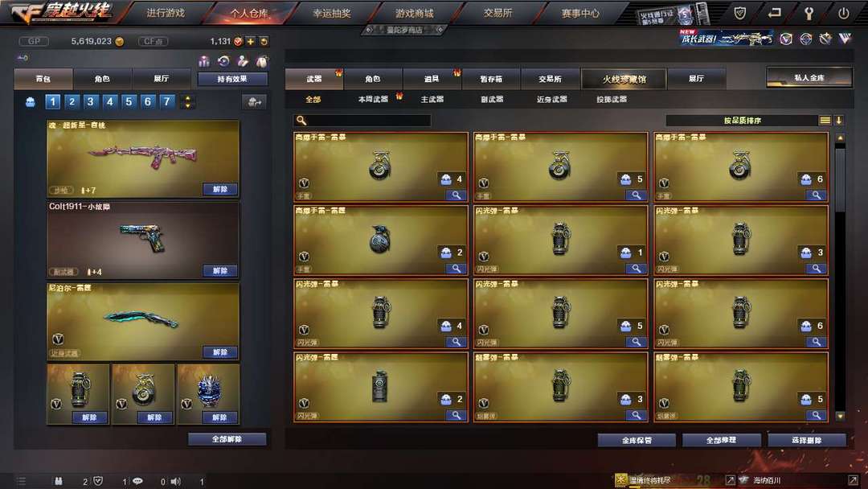The width and height of the screenshot is (868, 489).
Task: Toggle the sort direction arrow
Action: (838, 120)
